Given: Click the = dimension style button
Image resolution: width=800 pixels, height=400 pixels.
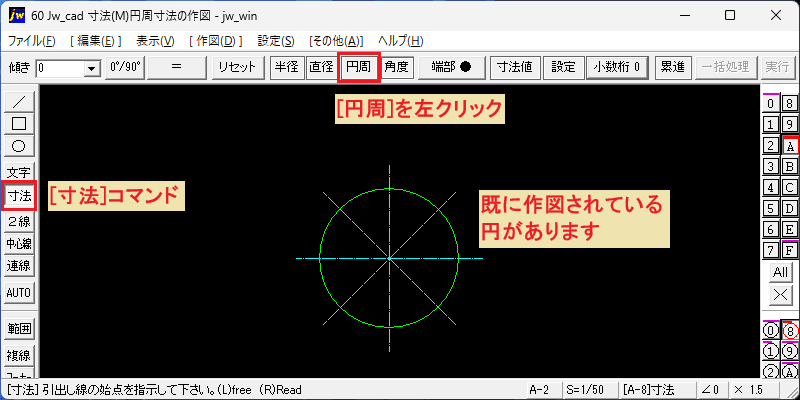Looking at the screenshot, I should (177, 67).
